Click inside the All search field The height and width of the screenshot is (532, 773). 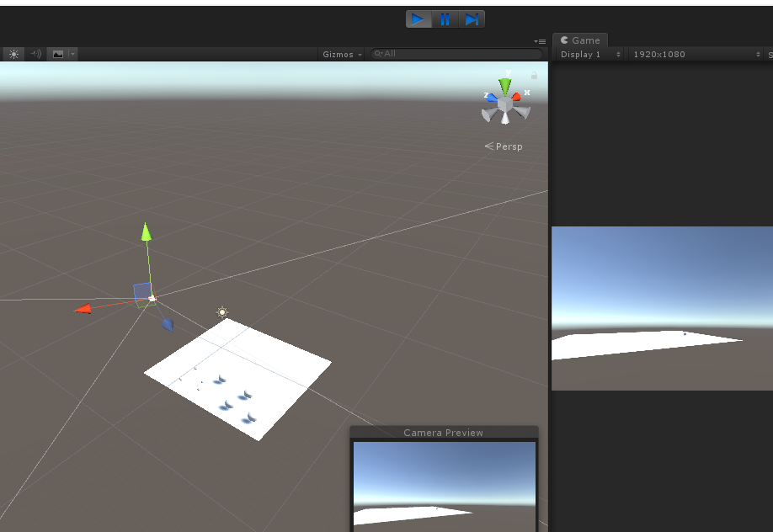pos(455,53)
